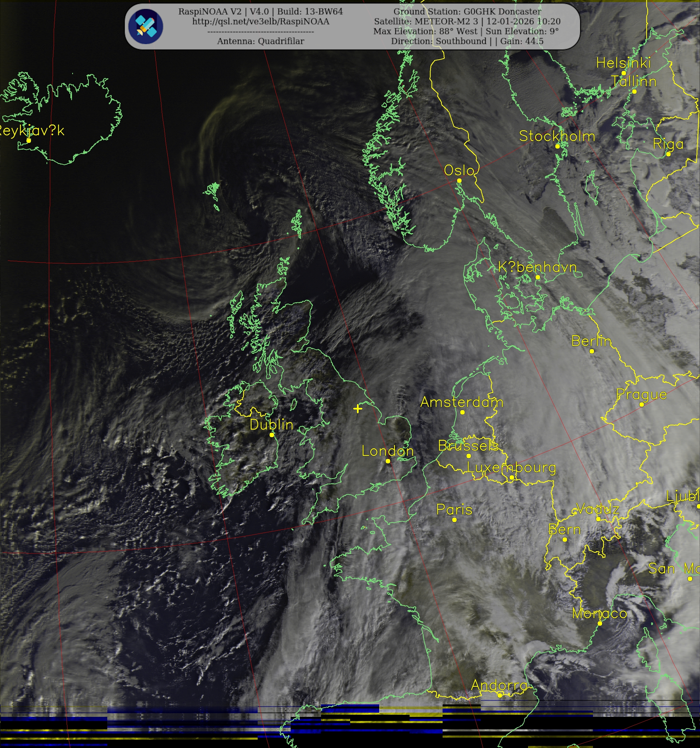Click the Reykjavik marker dot on Iceland
The image size is (700, 748).
[29, 140]
